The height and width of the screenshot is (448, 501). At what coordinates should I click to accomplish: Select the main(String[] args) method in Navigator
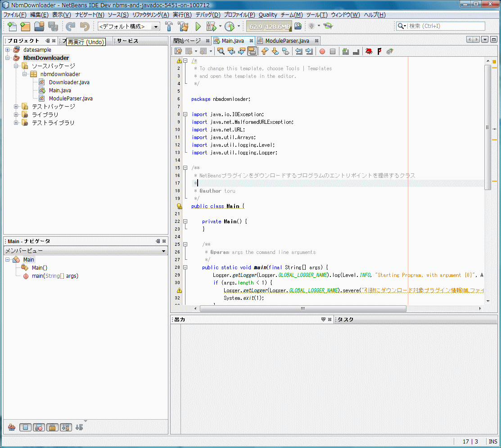point(54,276)
